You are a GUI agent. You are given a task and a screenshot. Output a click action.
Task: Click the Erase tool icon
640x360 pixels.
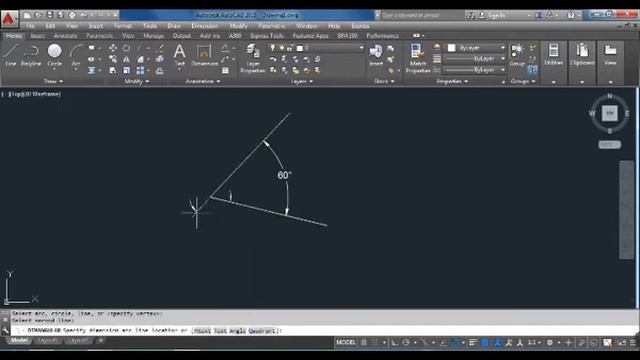[x=161, y=48]
